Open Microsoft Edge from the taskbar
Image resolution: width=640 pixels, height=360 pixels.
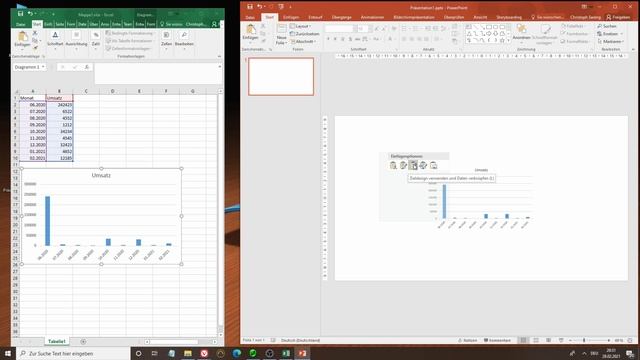tap(237, 353)
